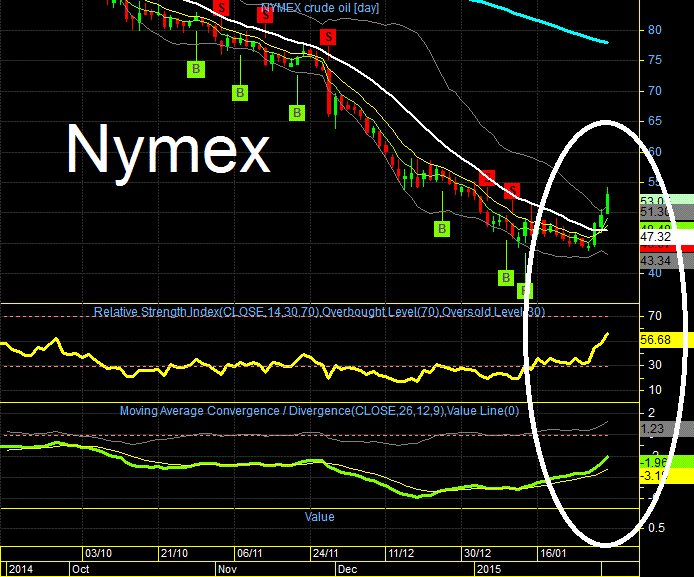Image resolution: width=694 pixels, height=577 pixels.
Task: Select the yellow 56.68 RSI value tag
Action: point(667,340)
